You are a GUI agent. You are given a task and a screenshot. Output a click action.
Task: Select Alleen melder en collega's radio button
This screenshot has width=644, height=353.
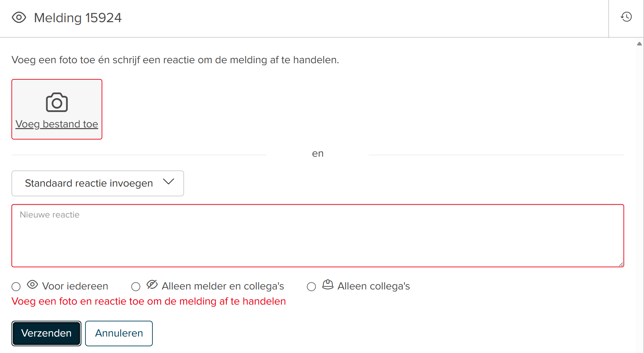pos(136,286)
